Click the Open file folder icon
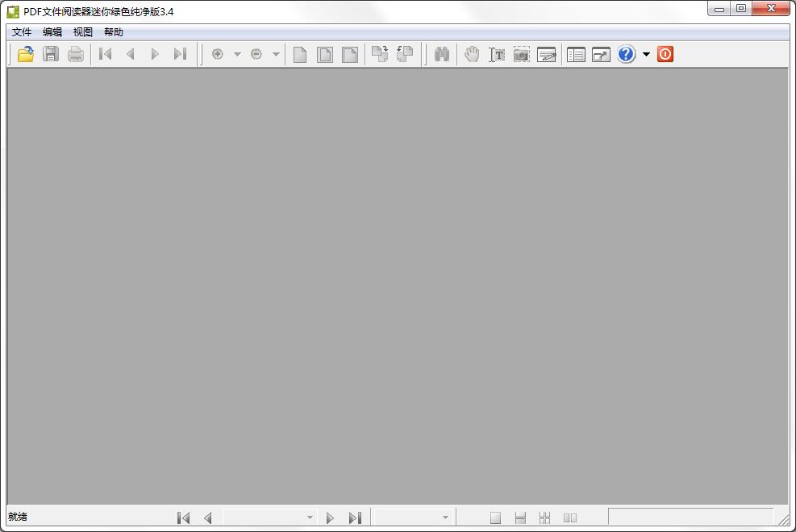Viewport: 796px width, 532px height. [26, 54]
